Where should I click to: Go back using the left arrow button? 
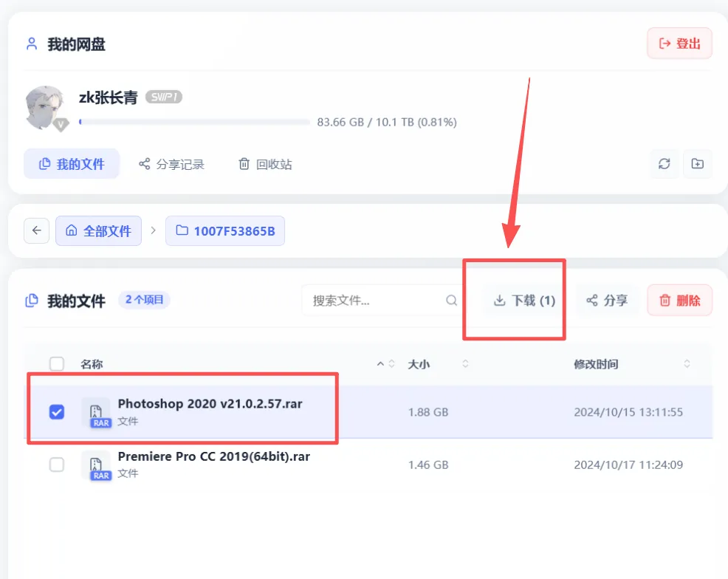tap(37, 230)
